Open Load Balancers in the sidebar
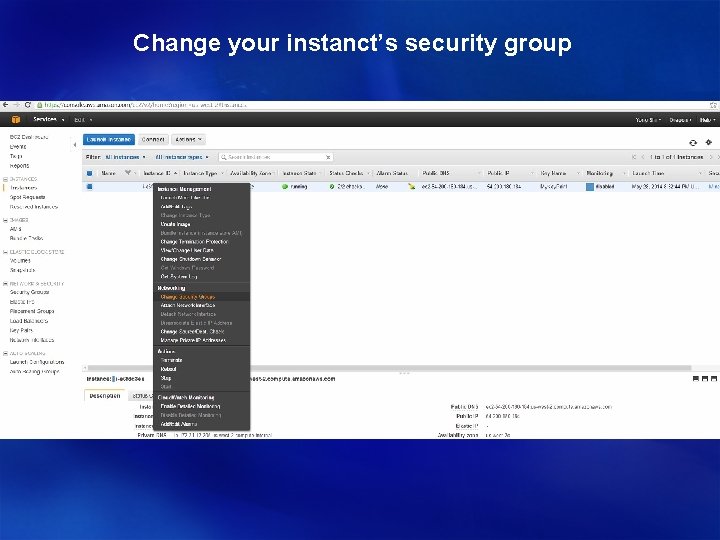 tap(28, 321)
